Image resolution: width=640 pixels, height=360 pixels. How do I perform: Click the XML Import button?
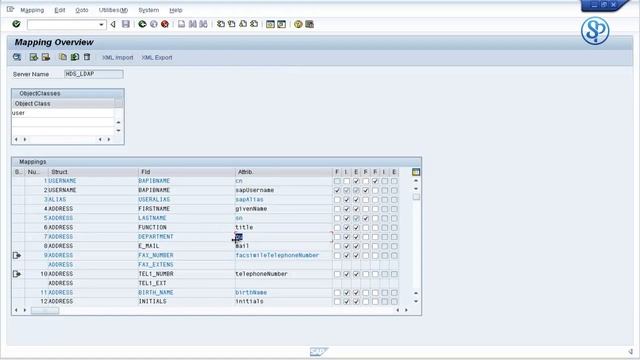pos(118,58)
